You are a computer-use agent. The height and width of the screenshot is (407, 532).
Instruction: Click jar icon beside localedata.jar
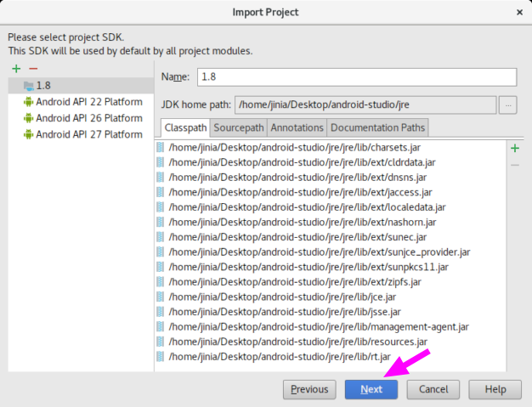[x=160, y=207]
